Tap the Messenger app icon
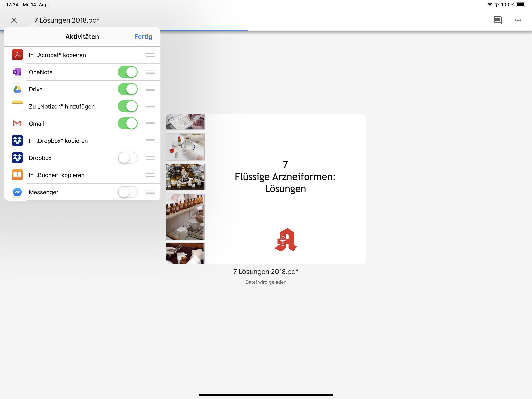Image resolution: width=532 pixels, height=399 pixels. 17,192
